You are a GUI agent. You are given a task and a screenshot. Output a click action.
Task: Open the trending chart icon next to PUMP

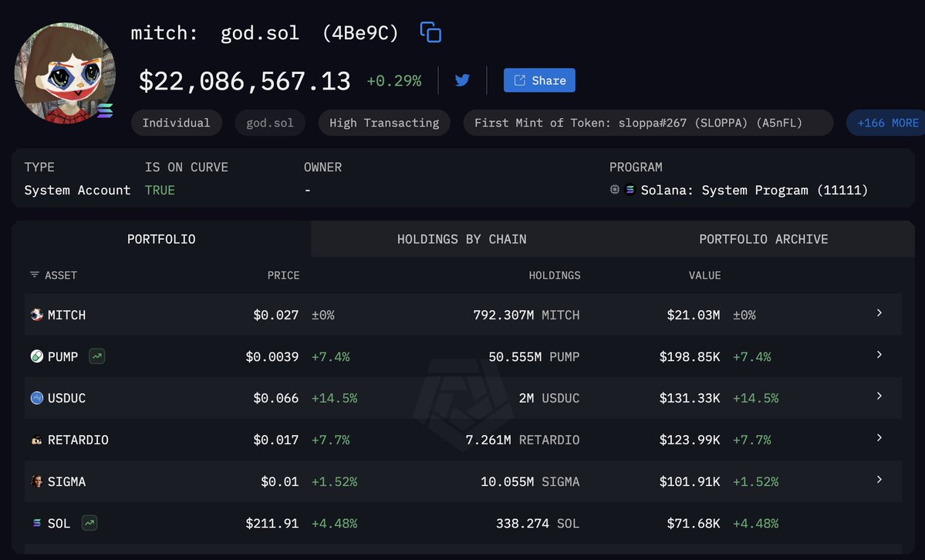pos(96,356)
